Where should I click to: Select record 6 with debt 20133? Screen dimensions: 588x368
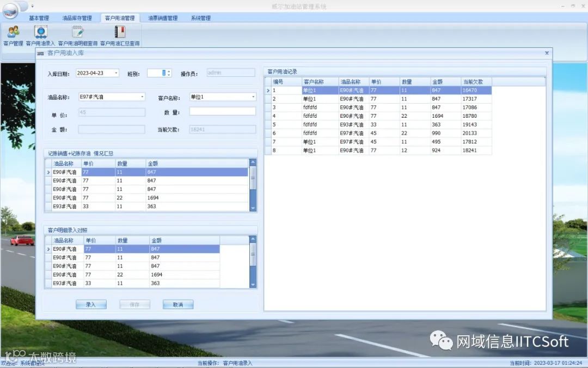[x=378, y=134]
